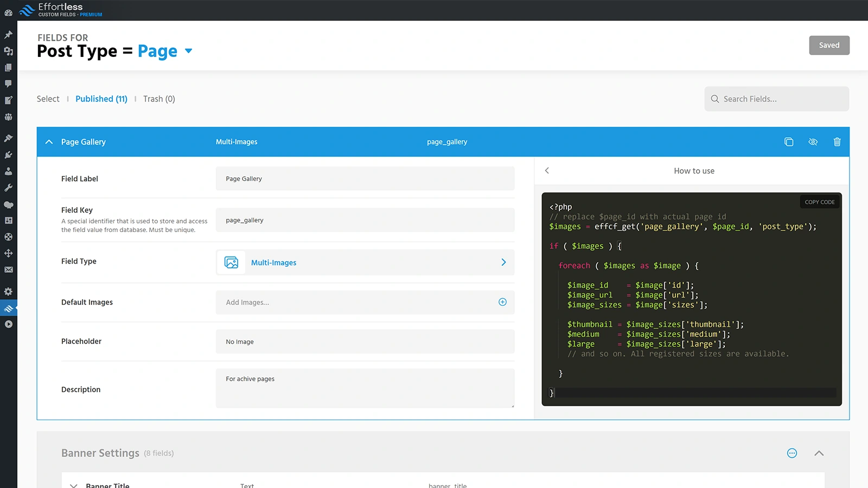The height and width of the screenshot is (488, 868).
Task: Open the Comments icon in the sidebar
Action: pos(9,84)
